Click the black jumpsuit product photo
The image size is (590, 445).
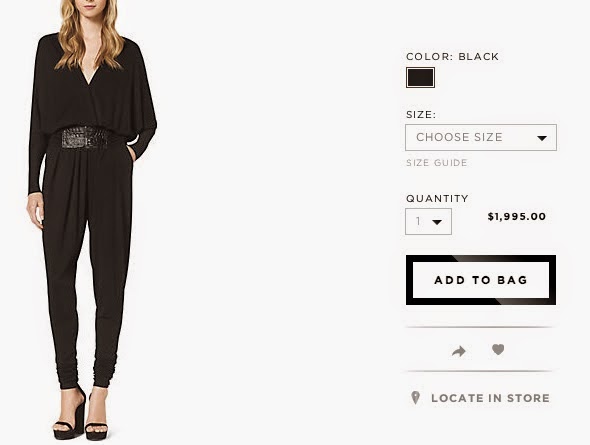pos(91,220)
